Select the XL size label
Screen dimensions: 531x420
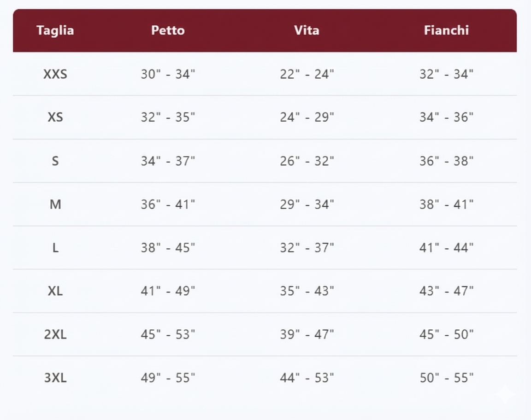[x=55, y=291]
